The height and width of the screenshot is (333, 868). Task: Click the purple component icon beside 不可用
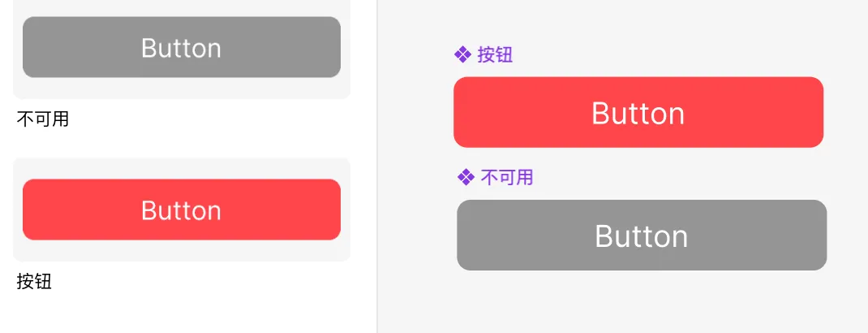[x=466, y=177]
